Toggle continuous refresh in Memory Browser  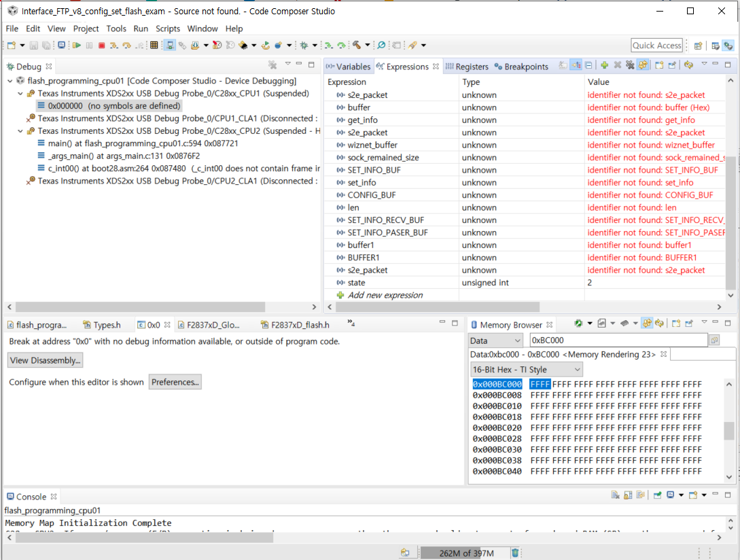[647, 323]
